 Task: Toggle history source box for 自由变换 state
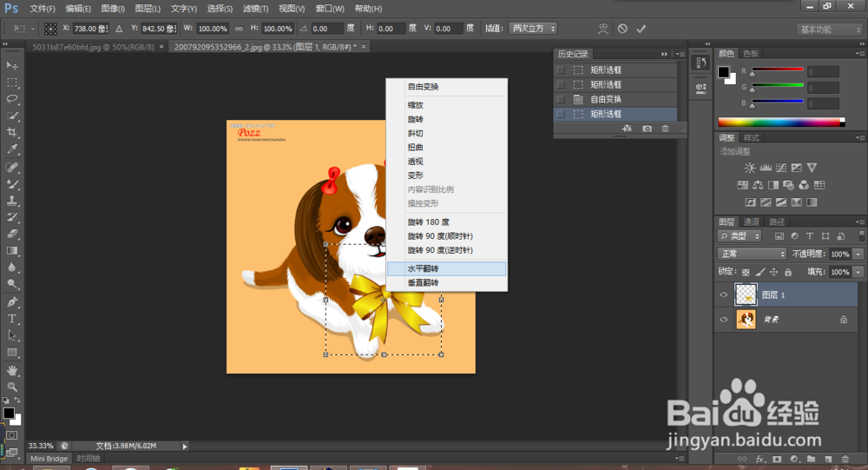coord(561,99)
